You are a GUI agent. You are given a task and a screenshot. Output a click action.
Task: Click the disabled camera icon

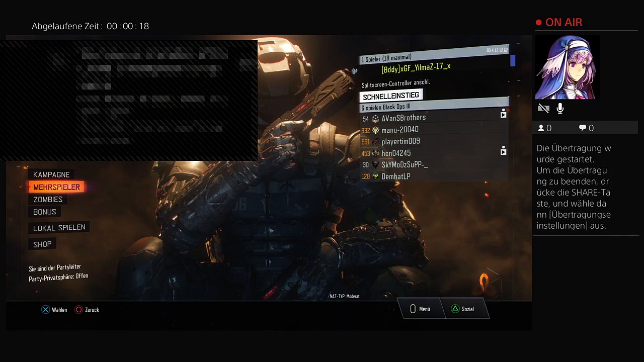(543, 108)
